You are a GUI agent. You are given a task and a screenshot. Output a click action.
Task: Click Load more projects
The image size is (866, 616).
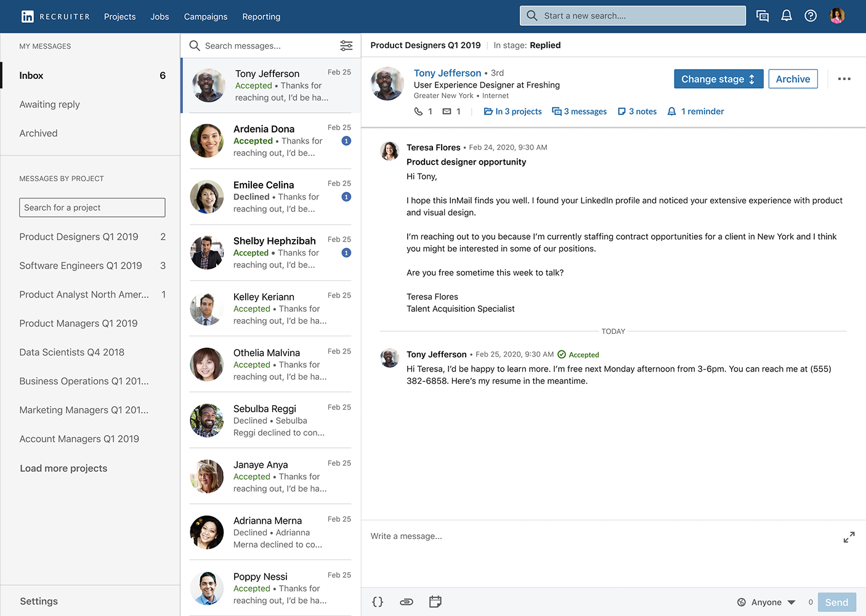click(63, 468)
